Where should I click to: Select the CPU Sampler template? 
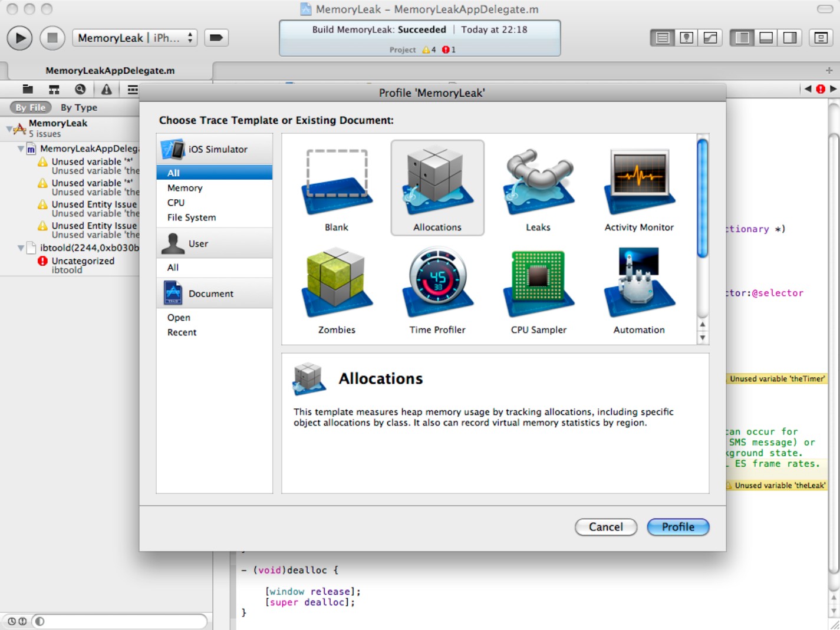click(x=538, y=291)
